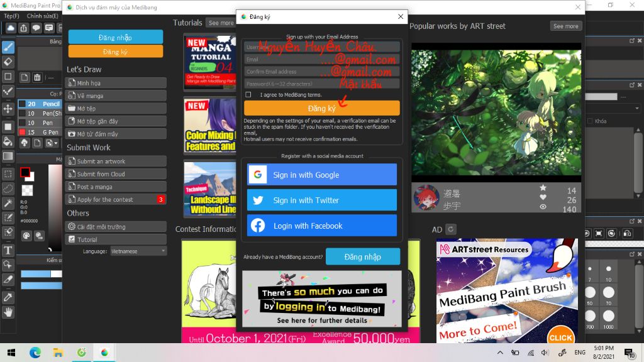
Task: Select the Bucket fill tool
Action: tap(8, 141)
